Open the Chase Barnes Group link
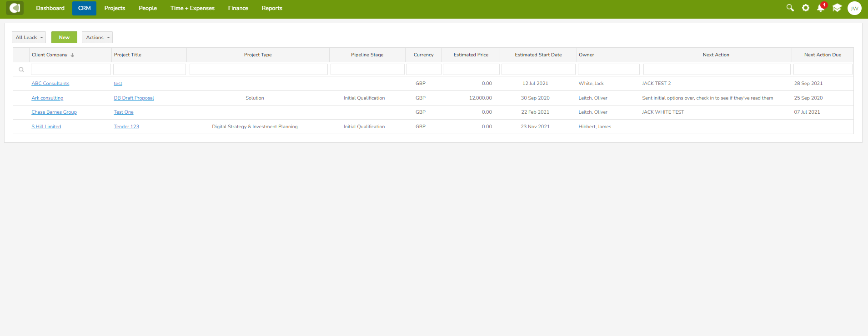868x336 pixels. click(x=54, y=112)
